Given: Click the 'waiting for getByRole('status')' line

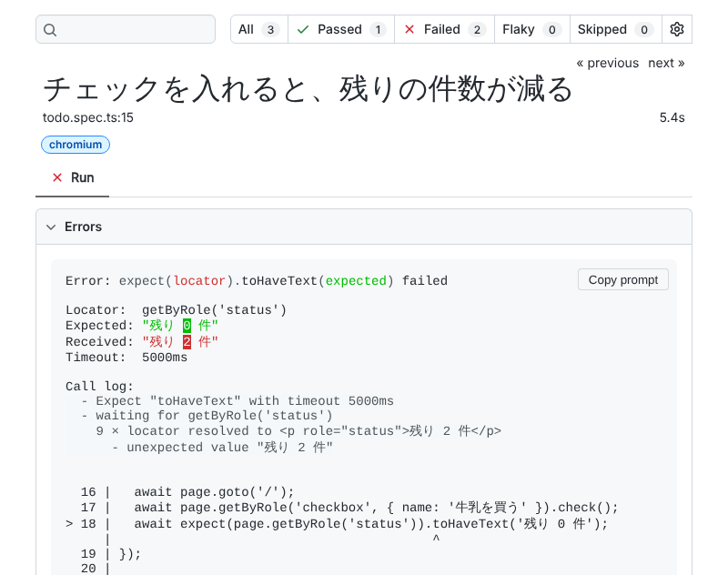Looking at the screenshot, I should pos(207,416).
